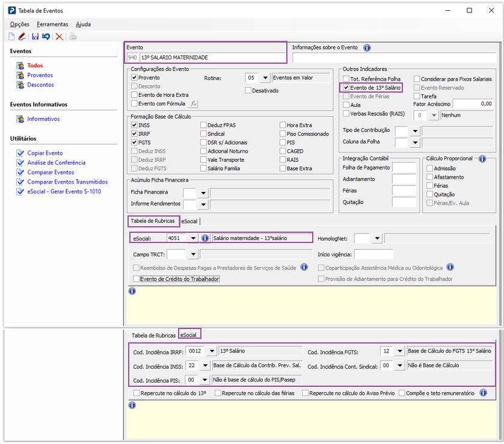Click the Edit pencil toolbar icon
Image resolution: width=504 pixels, height=444 pixels.
click(x=22, y=37)
